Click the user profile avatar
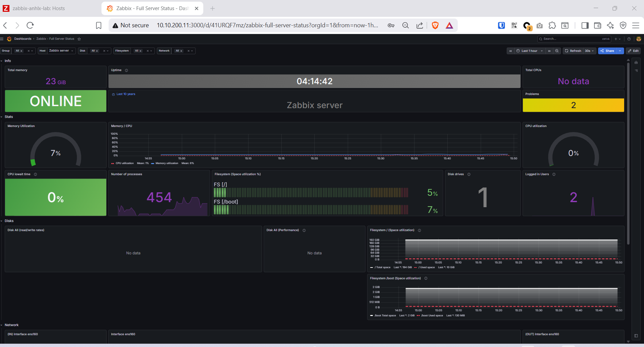644x347 pixels. 638,39
